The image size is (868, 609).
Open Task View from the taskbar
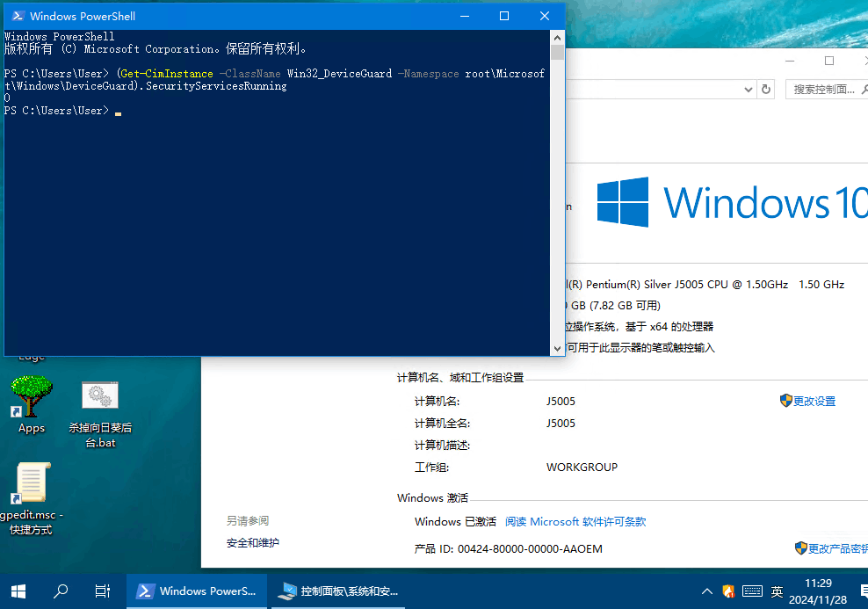(103, 591)
